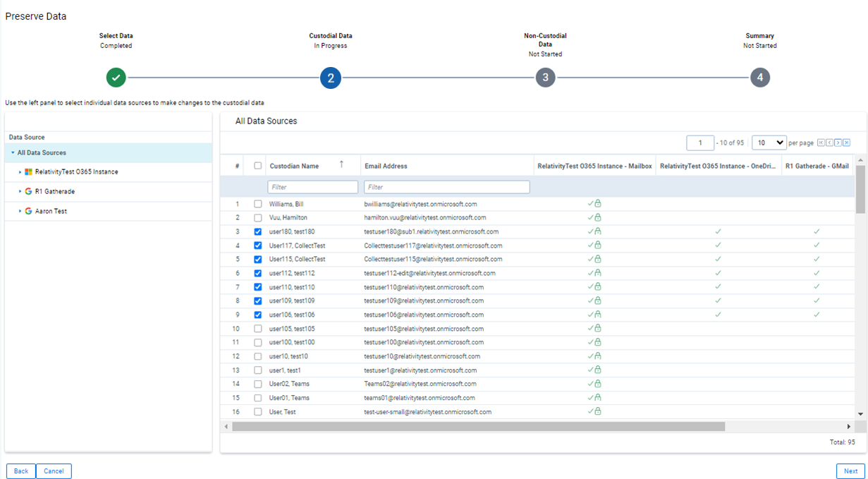Click the table's vertical scrollbar thumb
The height and width of the screenshot is (479, 868).
tap(860, 189)
